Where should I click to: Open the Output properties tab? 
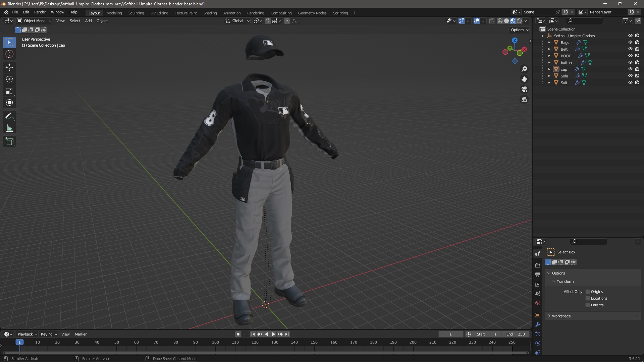[x=538, y=275]
